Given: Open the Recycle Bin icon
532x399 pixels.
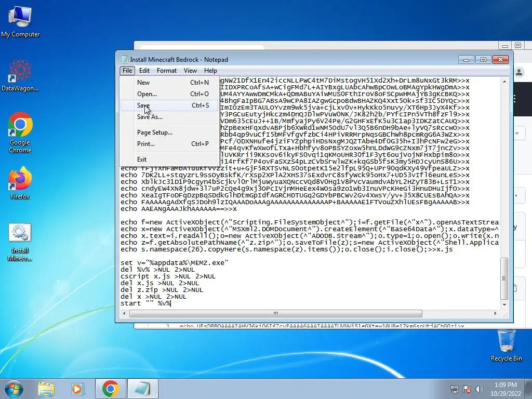Looking at the screenshot, I should coord(506,345).
